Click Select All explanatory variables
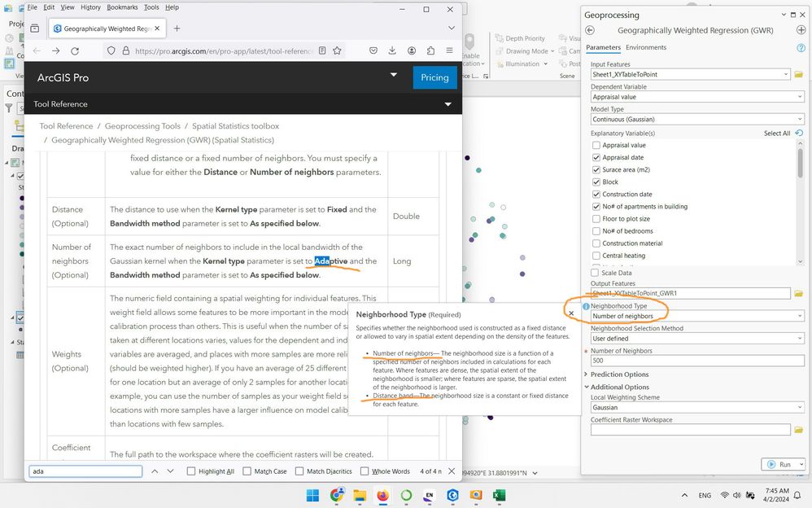Screen dimensions: 812x508 tap(777, 134)
